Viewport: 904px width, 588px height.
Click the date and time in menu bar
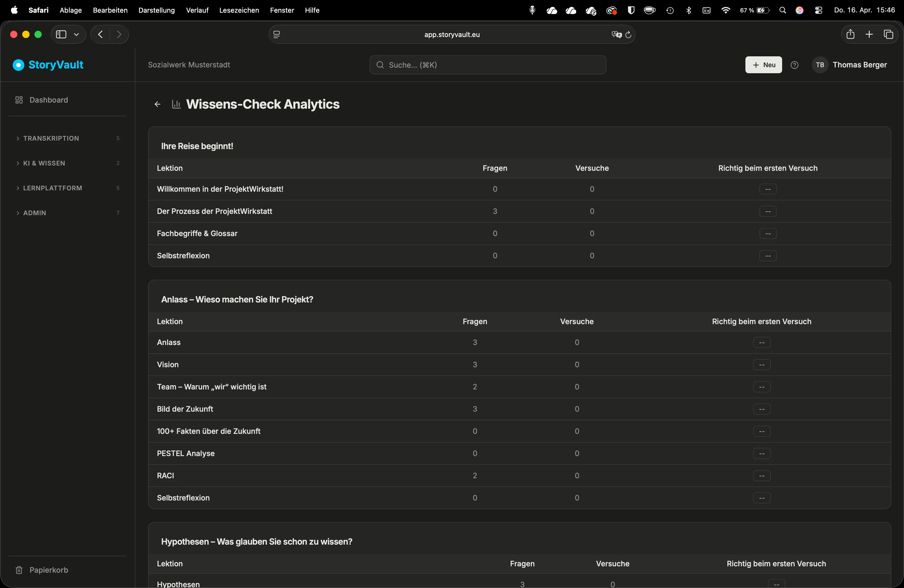865,10
